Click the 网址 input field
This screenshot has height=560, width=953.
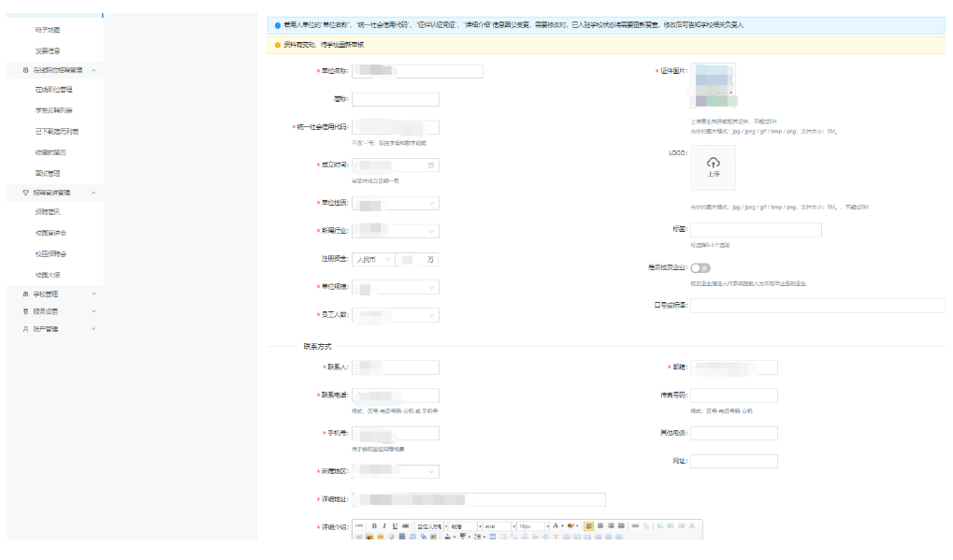click(734, 461)
